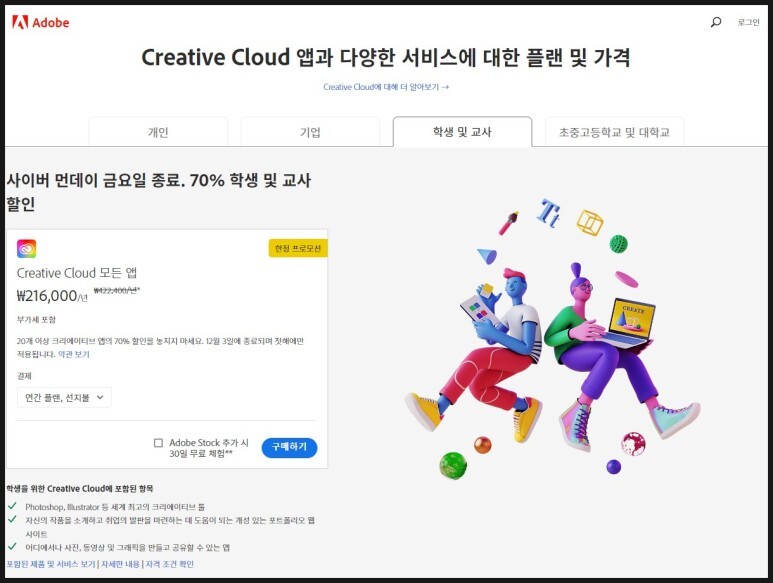Open search with the magnifier icon
Viewport: 773px width, 583px height.
(716, 22)
